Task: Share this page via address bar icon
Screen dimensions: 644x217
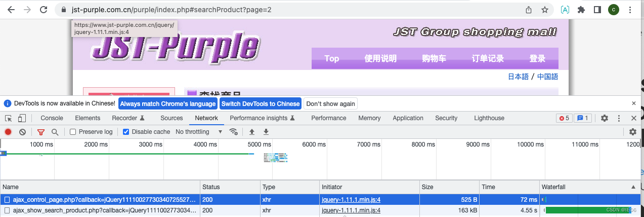Action: (x=529, y=10)
